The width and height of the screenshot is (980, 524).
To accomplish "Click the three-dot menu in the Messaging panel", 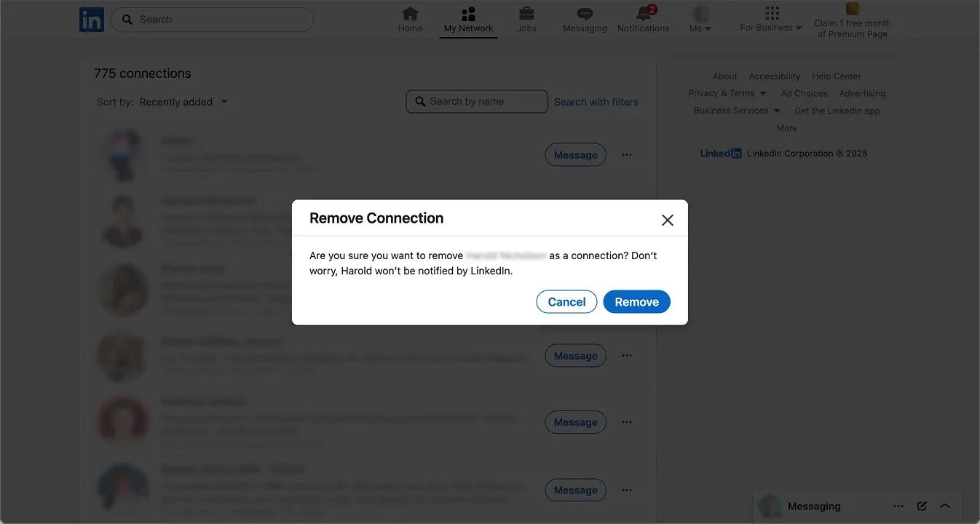I will point(898,506).
